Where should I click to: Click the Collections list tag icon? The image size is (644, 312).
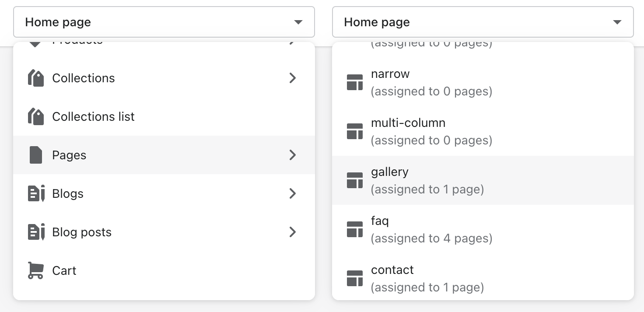36,117
